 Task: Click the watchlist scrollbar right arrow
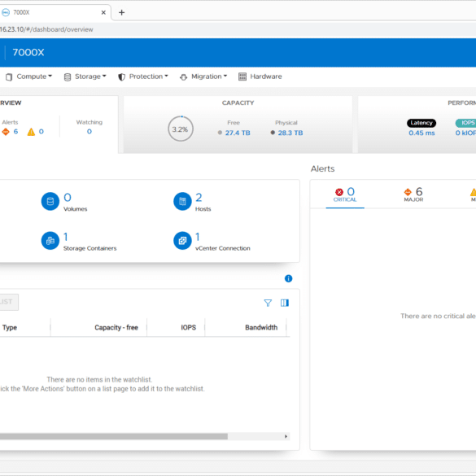286,436
